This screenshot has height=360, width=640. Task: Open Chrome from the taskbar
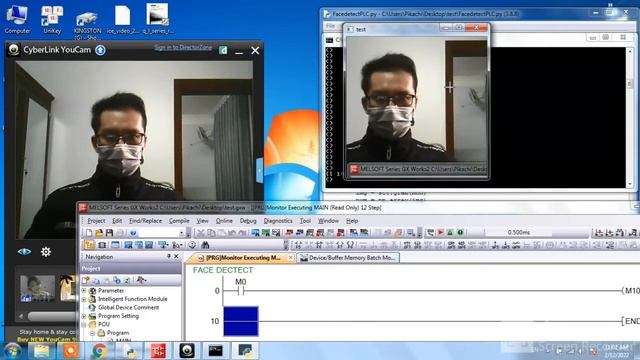tap(100, 351)
